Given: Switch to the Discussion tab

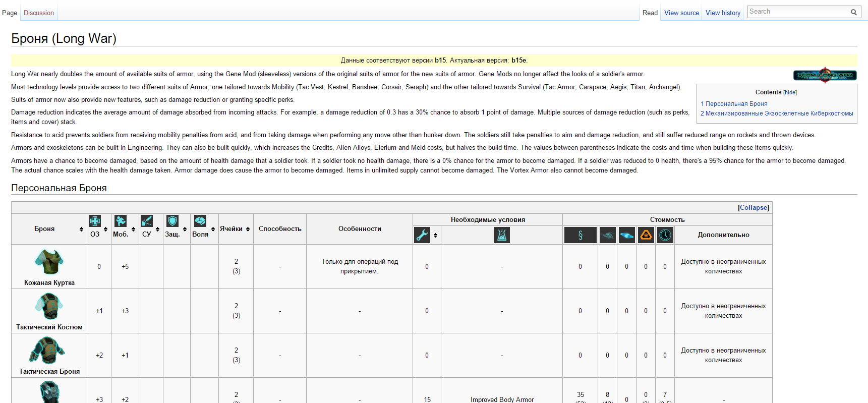Looking at the screenshot, I should point(39,13).
